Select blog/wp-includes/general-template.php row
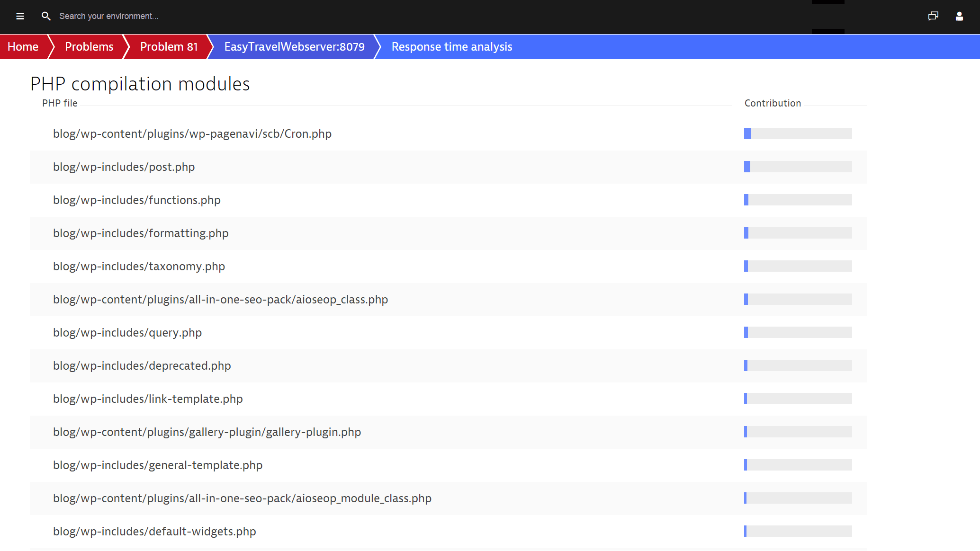 [448, 465]
